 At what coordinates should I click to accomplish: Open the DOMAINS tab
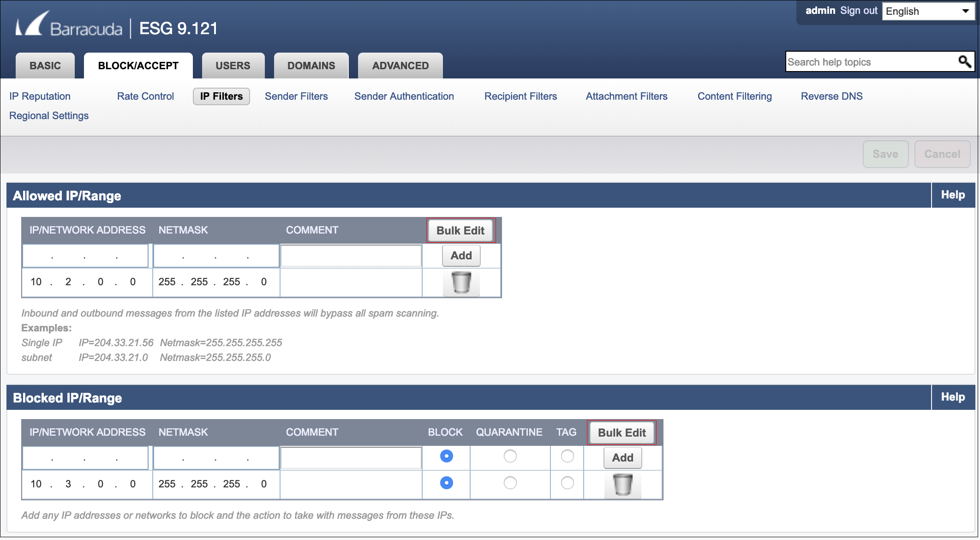[x=311, y=66]
